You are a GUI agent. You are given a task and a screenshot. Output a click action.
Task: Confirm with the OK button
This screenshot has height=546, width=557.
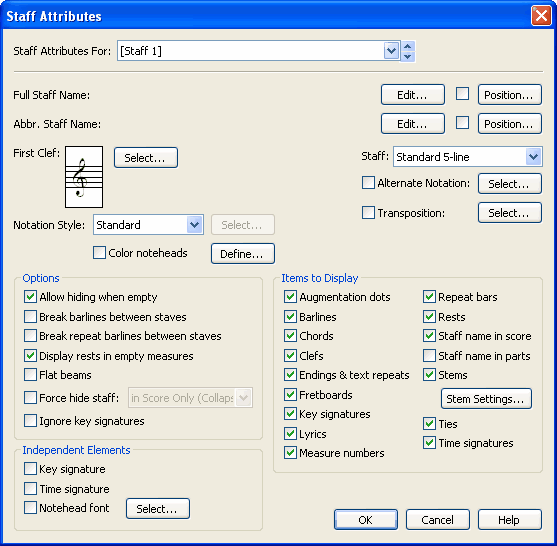coord(366,520)
